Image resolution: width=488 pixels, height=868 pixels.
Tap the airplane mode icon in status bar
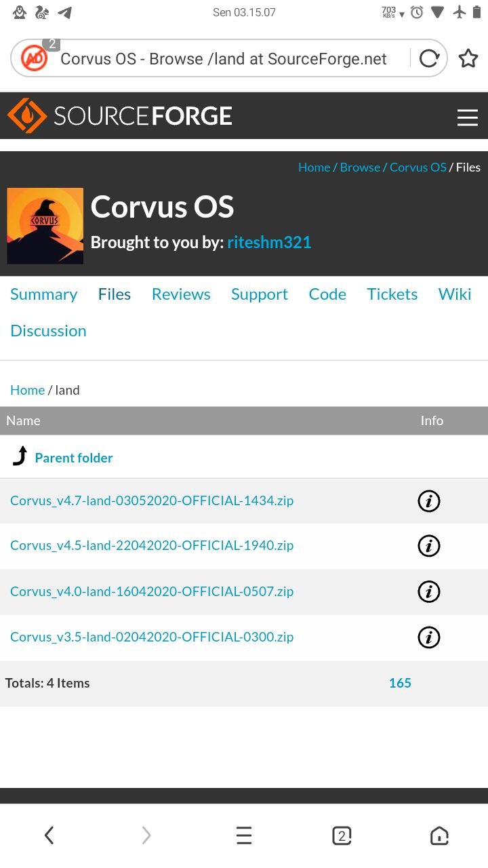[459, 12]
